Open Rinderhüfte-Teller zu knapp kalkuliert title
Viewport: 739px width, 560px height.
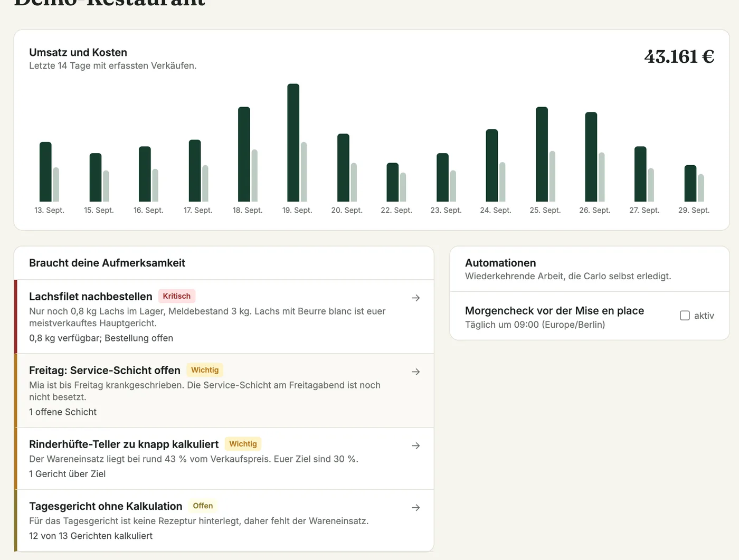124,444
